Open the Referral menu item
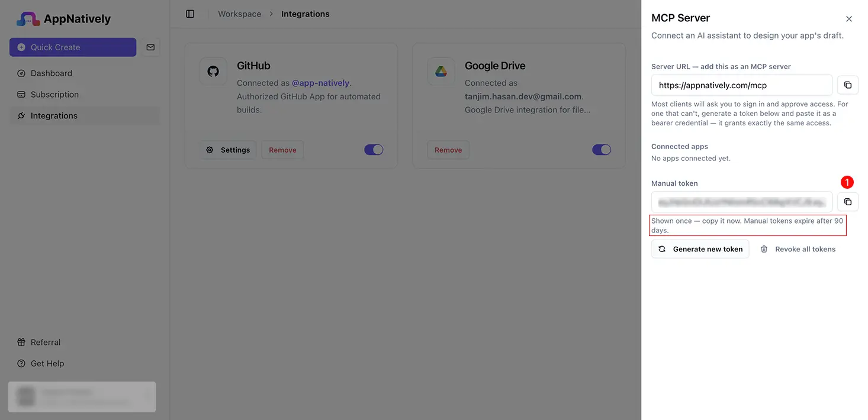The width and height of the screenshot is (868, 420). click(x=85, y=343)
